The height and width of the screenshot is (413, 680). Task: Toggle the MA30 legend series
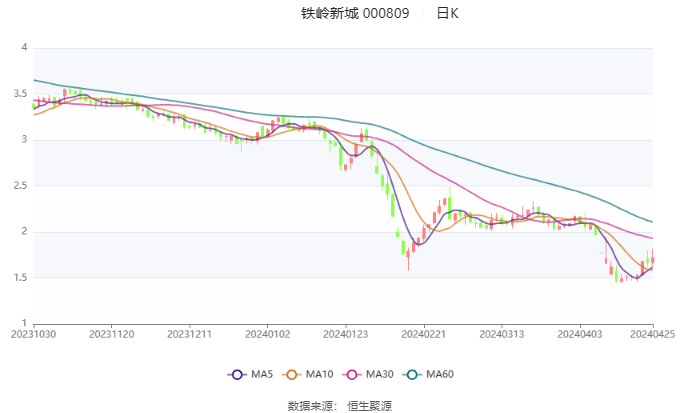368,374
